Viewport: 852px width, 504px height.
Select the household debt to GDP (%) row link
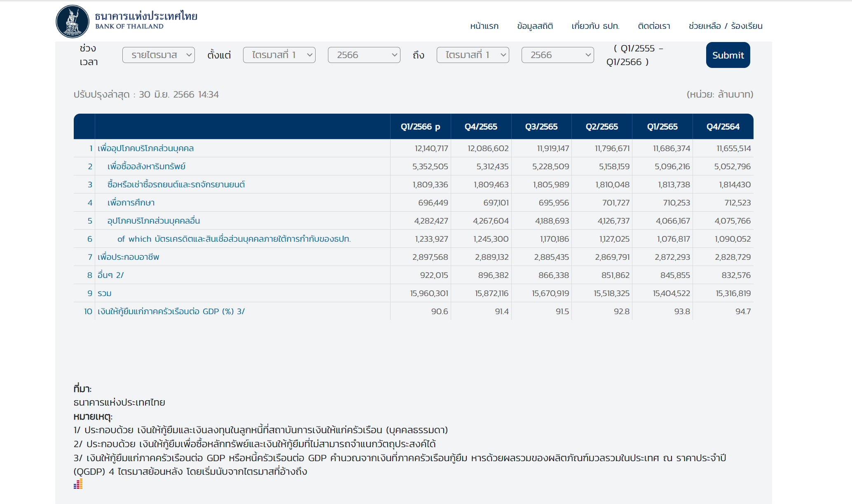pos(171,311)
